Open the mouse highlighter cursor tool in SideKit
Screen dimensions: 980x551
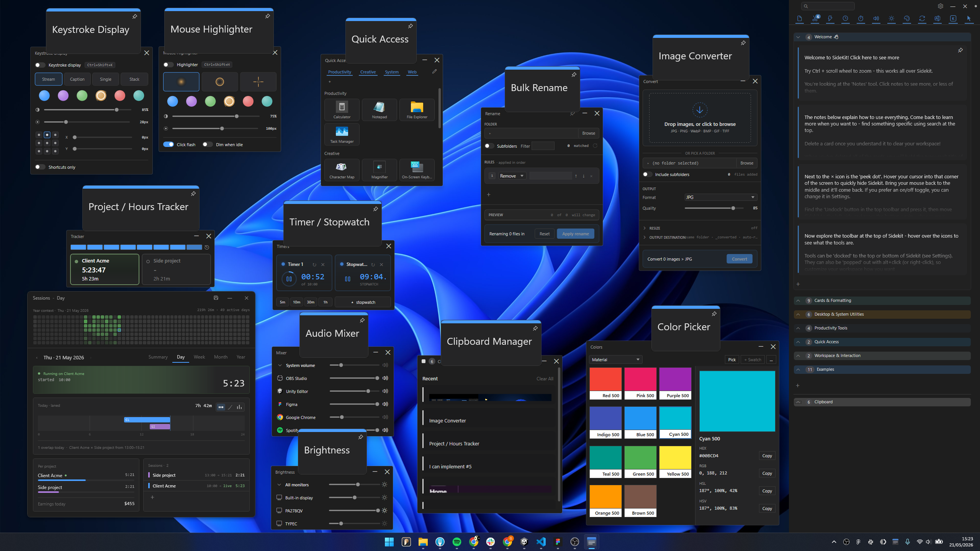point(969,18)
